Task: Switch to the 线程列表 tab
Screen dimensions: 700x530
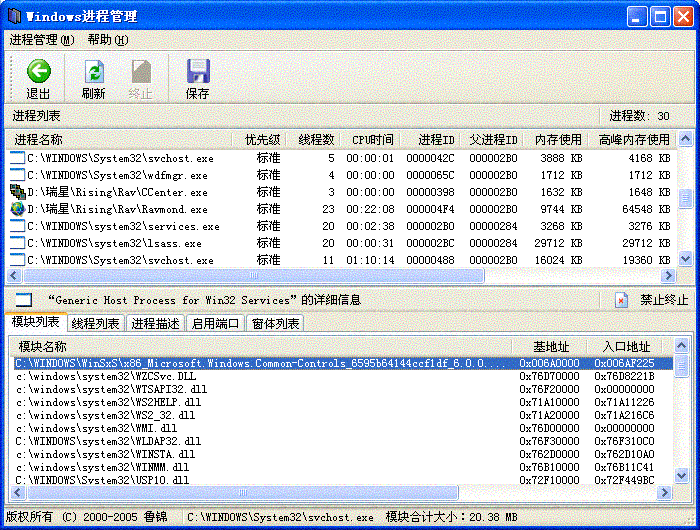Action: tap(96, 323)
